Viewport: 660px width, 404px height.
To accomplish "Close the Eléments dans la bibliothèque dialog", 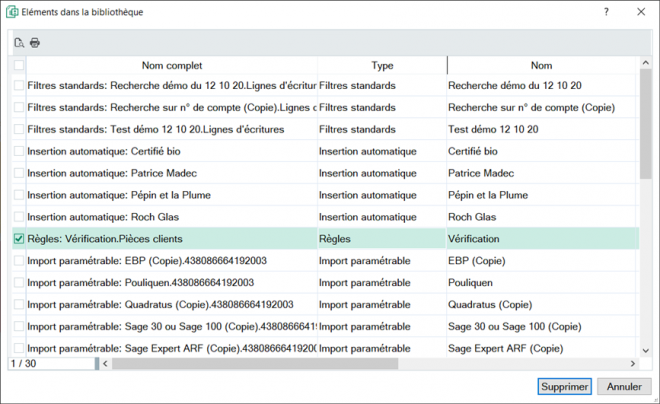I will click(x=641, y=12).
